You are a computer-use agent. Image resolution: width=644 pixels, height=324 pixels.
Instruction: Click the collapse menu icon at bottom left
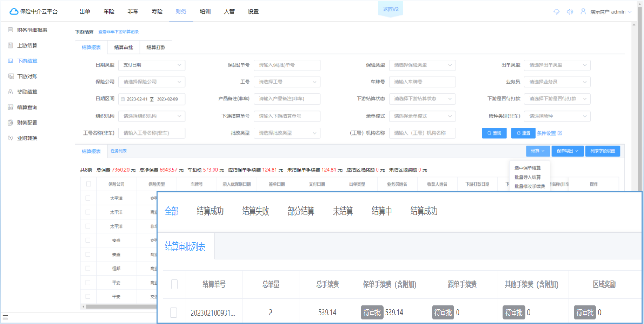click(5, 317)
